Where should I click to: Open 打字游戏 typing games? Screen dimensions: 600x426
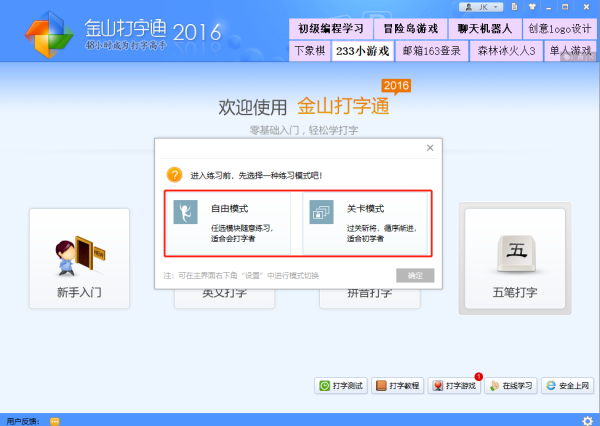pyautogui.click(x=454, y=385)
